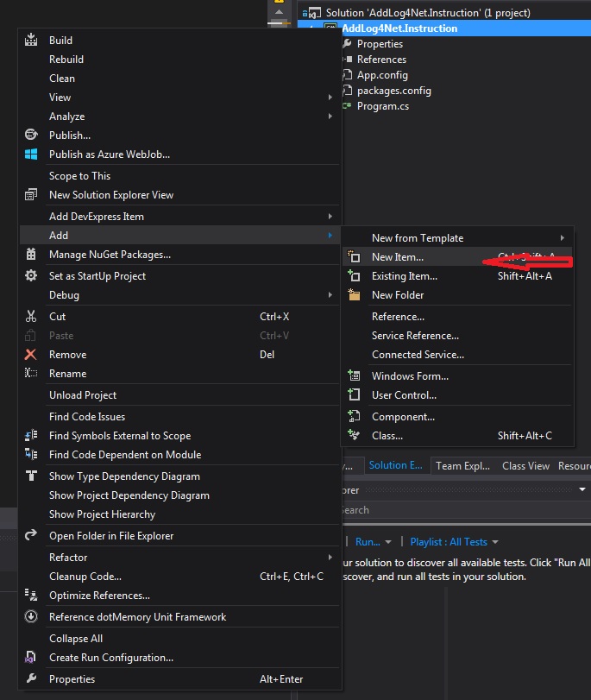The width and height of the screenshot is (591, 700).
Task: Click the red Remove X icon
Action: 32,355
